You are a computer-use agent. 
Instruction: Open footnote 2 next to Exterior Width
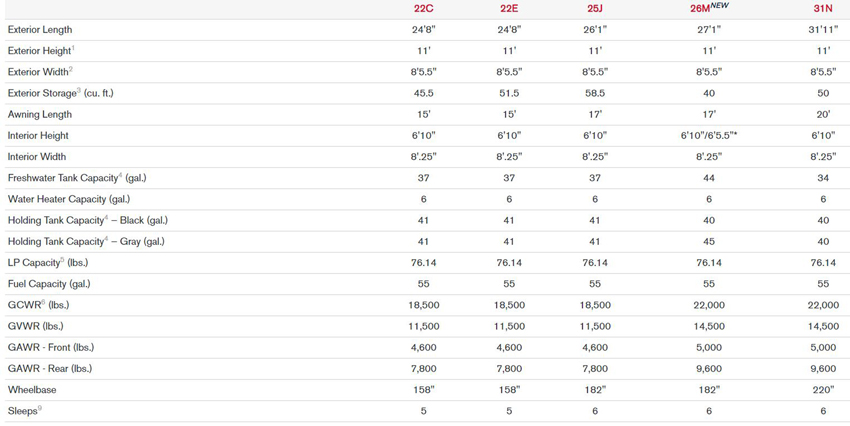click(x=71, y=68)
